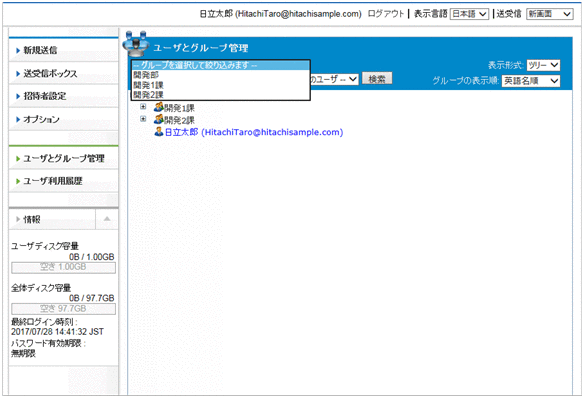This screenshot has height=399, width=585.
Task: Click the blue arrow beside 招待者設定
Action: point(18,96)
